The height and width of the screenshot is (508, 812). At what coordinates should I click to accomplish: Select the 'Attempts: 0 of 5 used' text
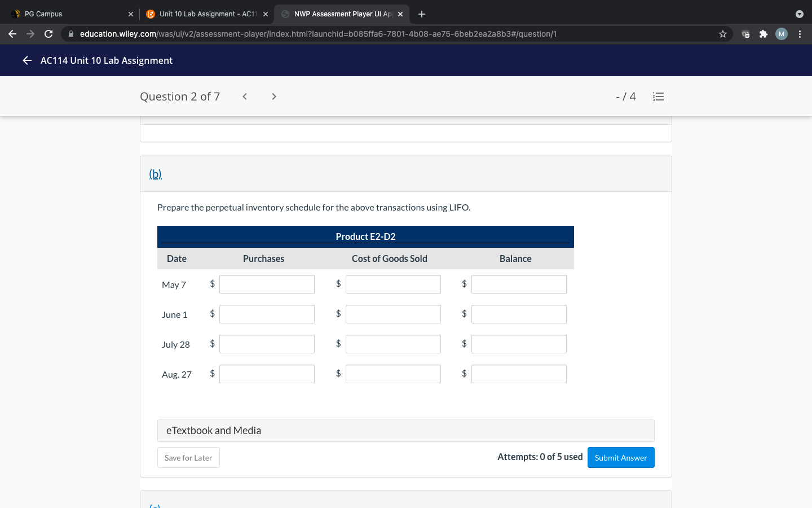pos(540,457)
